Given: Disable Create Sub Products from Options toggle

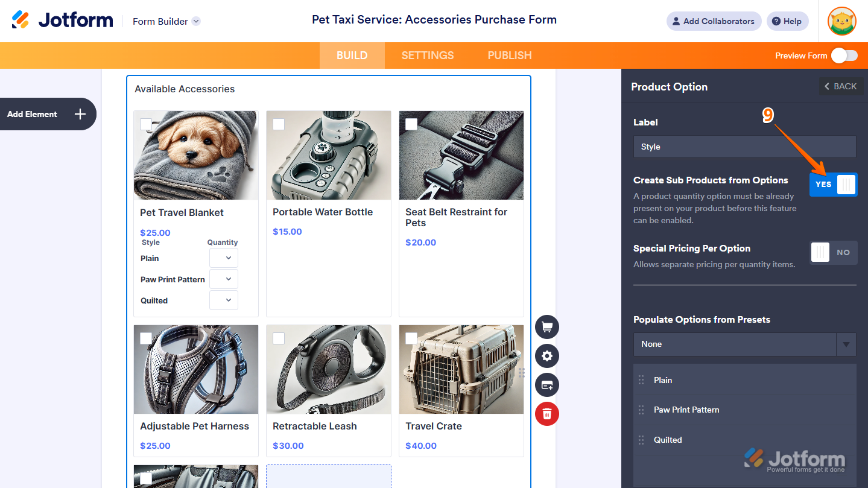Looking at the screenshot, I should [x=833, y=185].
